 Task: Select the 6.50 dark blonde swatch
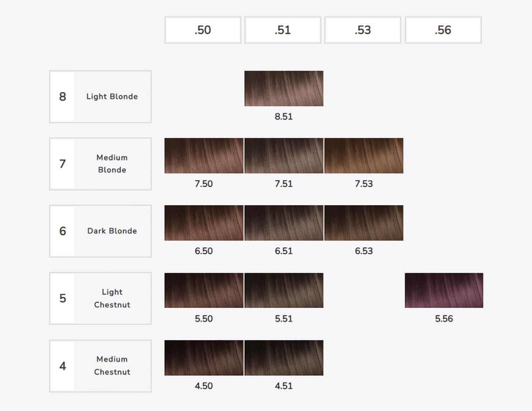204,223
